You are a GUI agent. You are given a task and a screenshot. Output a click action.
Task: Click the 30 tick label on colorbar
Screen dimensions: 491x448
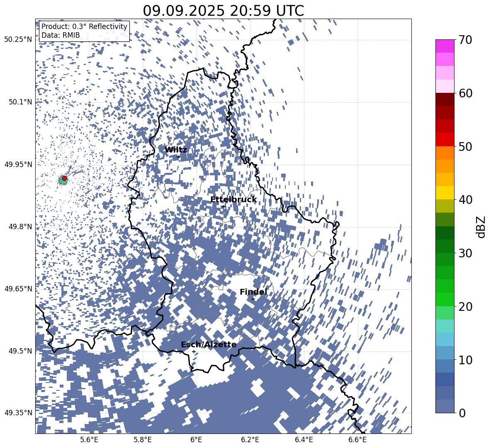(x=466, y=253)
